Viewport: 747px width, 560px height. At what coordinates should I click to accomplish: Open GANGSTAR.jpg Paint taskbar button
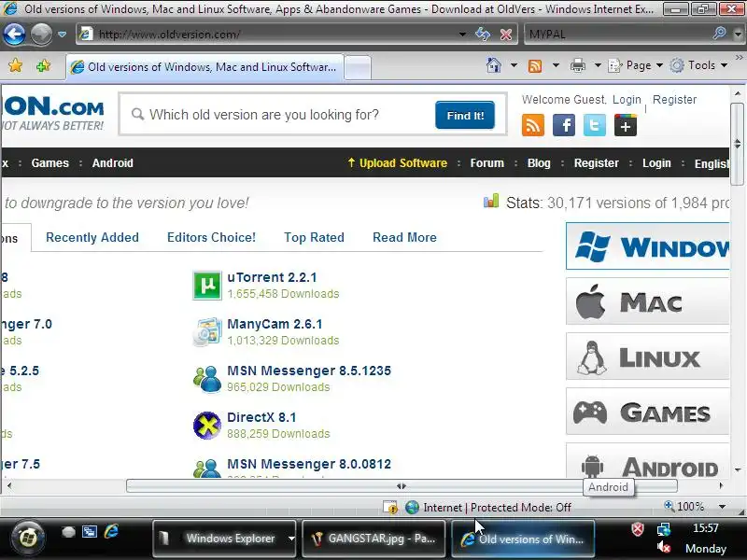point(374,539)
